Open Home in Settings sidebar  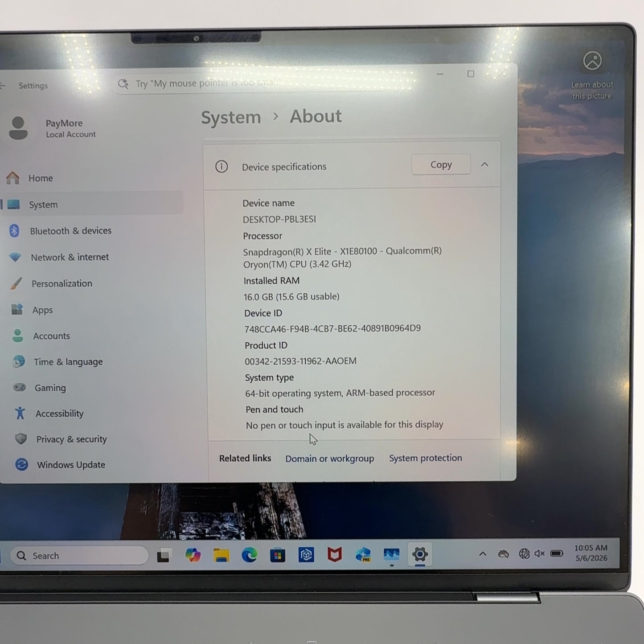coord(41,178)
